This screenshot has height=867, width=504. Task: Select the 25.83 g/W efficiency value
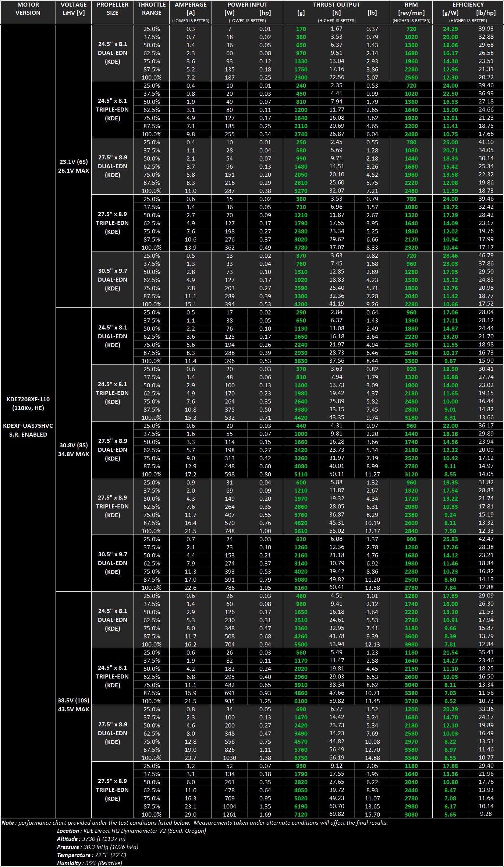tap(450, 539)
